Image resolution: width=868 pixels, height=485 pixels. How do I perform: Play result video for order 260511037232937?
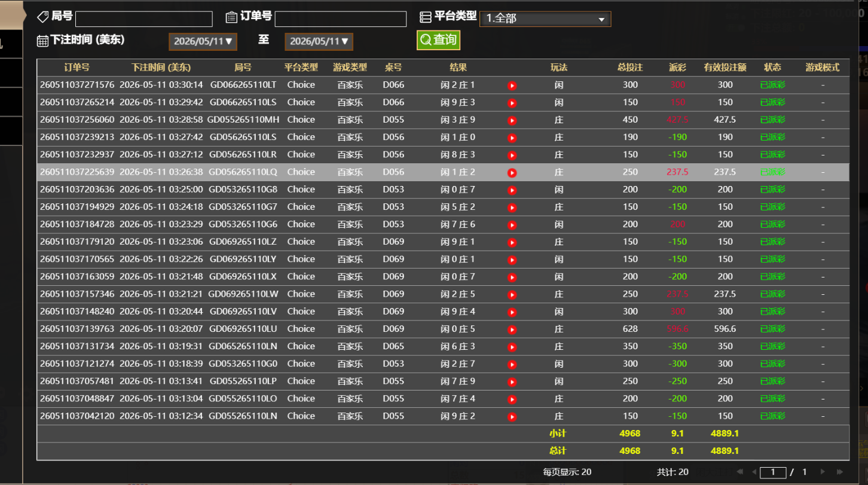coord(512,155)
